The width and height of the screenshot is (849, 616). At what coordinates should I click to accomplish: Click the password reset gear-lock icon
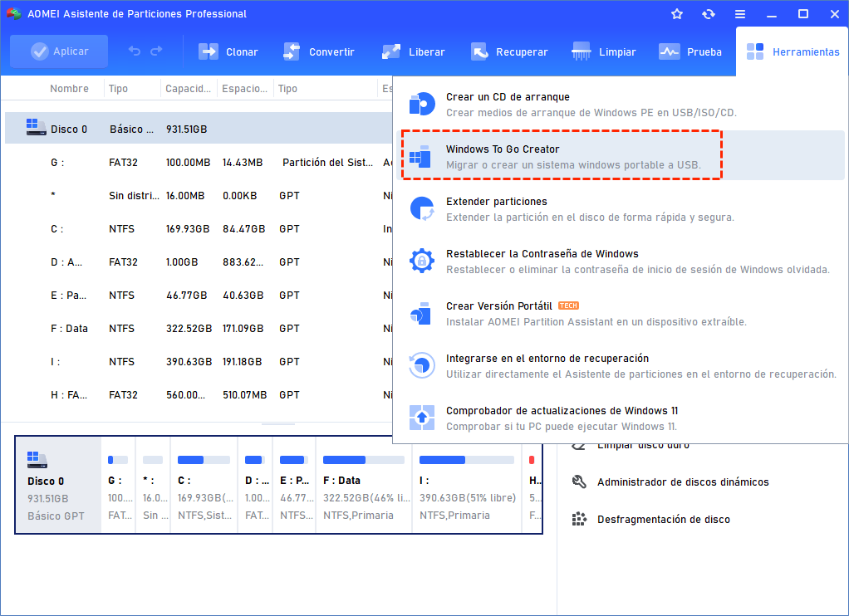pos(422,261)
